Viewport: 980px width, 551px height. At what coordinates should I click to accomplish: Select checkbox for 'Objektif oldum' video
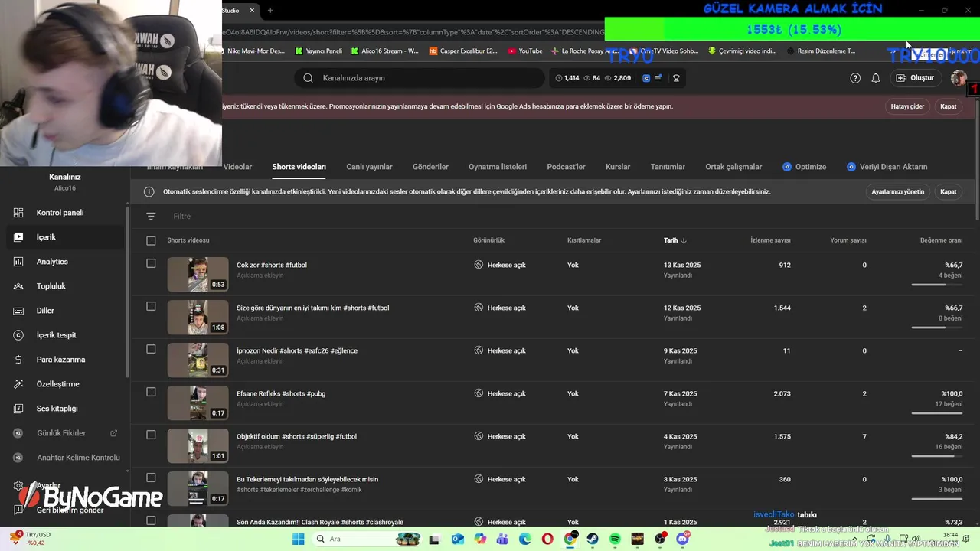[x=151, y=435]
